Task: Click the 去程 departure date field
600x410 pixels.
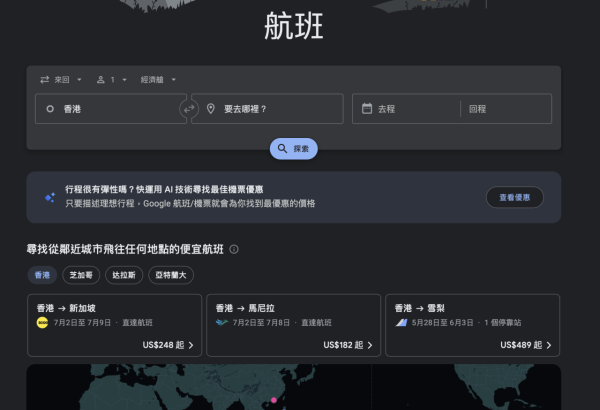Action: (404, 109)
